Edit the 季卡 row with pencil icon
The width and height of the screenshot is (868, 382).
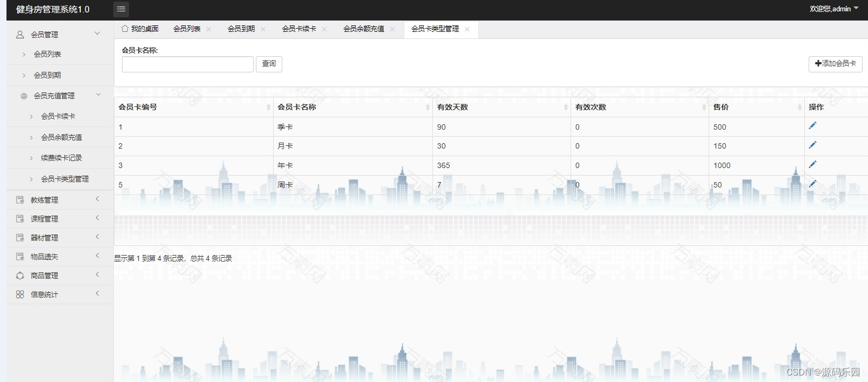tap(812, 125)
